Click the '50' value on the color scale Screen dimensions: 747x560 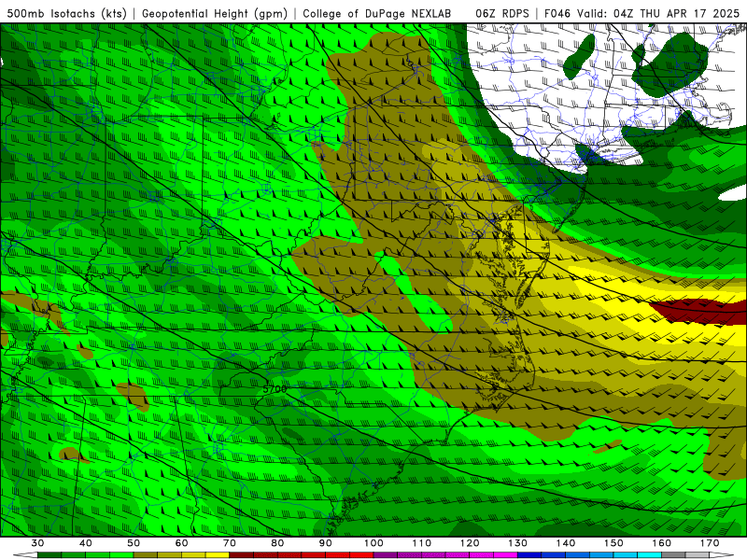click(134, 543)
